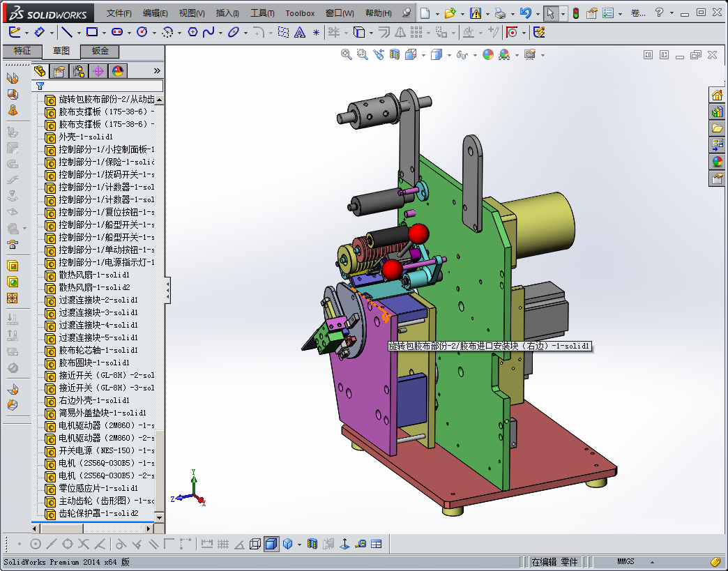The width and height of the screenshot is (728, 571).
Task: Select tree item 胶布轮芯轴-1-solid1
Action: click(99, 350)
